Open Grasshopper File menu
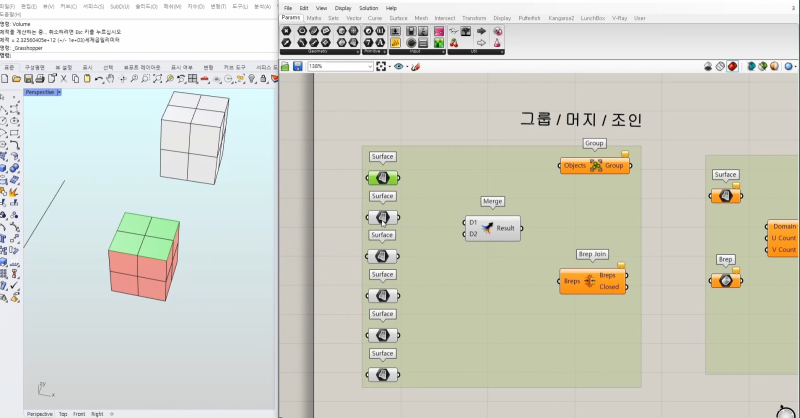800x418 pixels. (x=288, y=8)
